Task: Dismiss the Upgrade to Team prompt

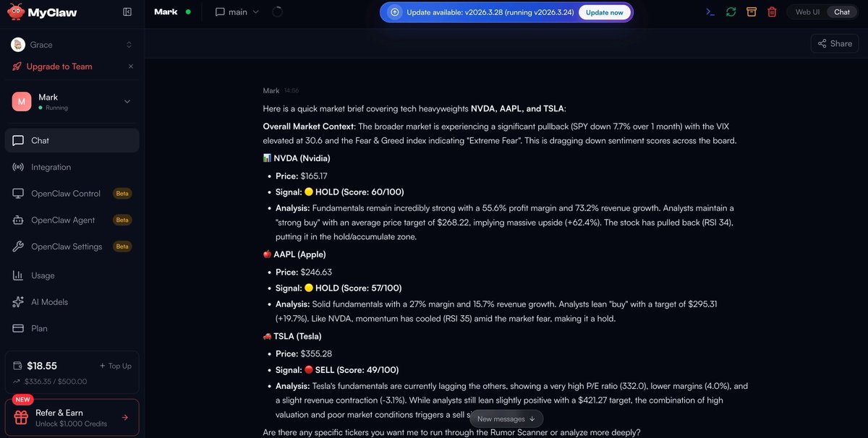Action: click(x=131, y=66)
